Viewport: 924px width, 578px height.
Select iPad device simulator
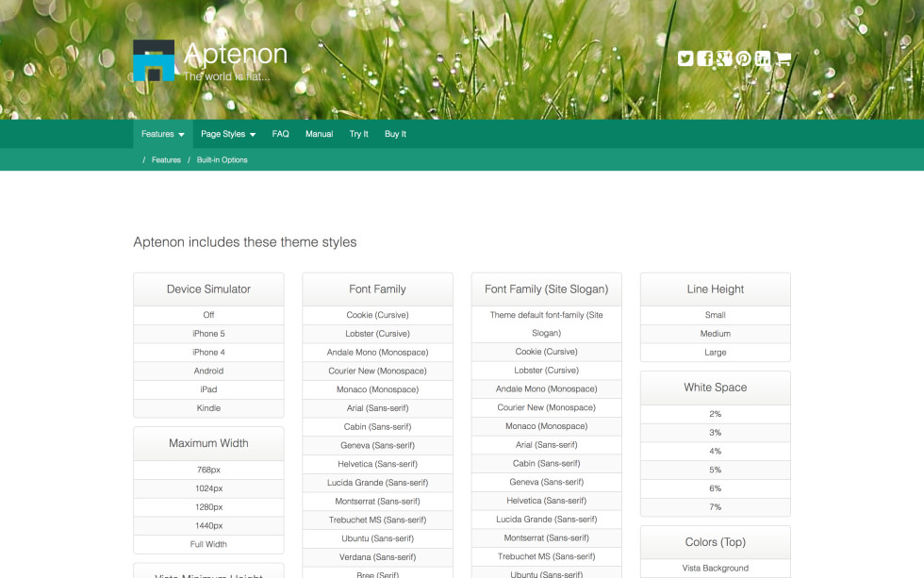tap(208, 389)
